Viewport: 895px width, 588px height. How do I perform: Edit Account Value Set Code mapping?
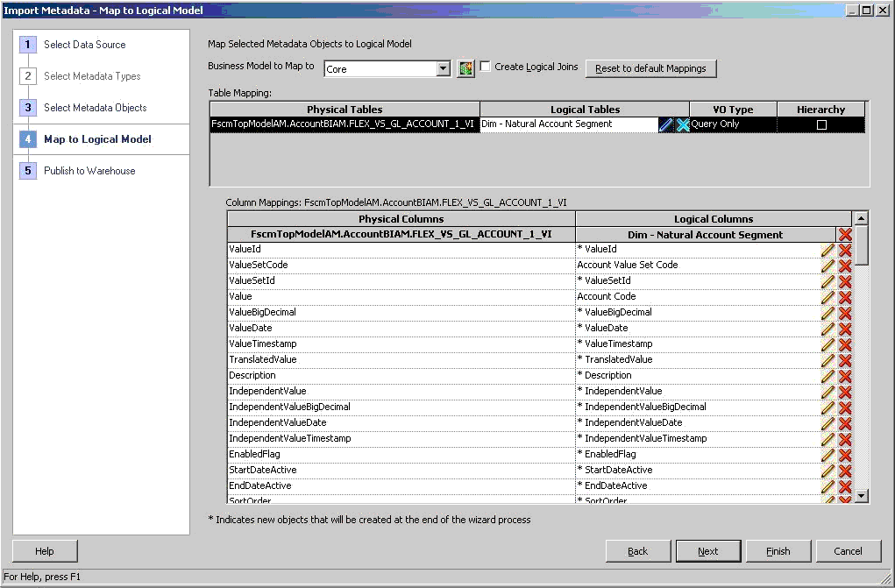coord(828,266)
